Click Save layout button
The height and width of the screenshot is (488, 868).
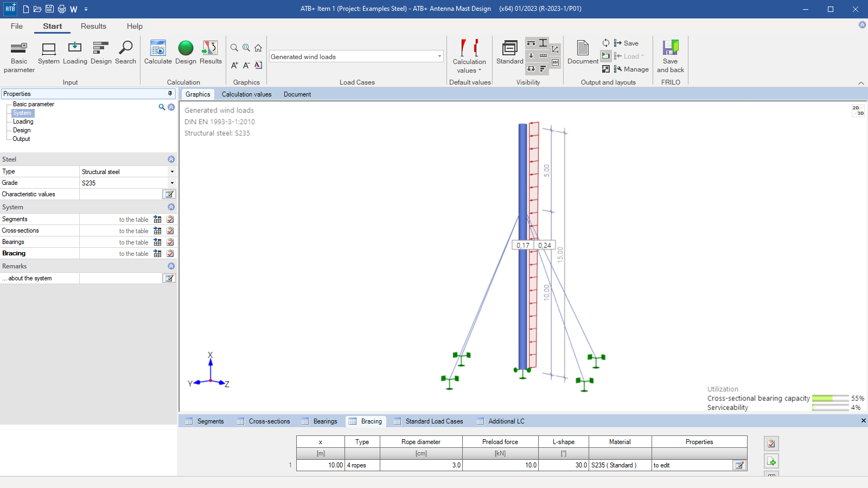pyautogui.click(x=626, y=43)
